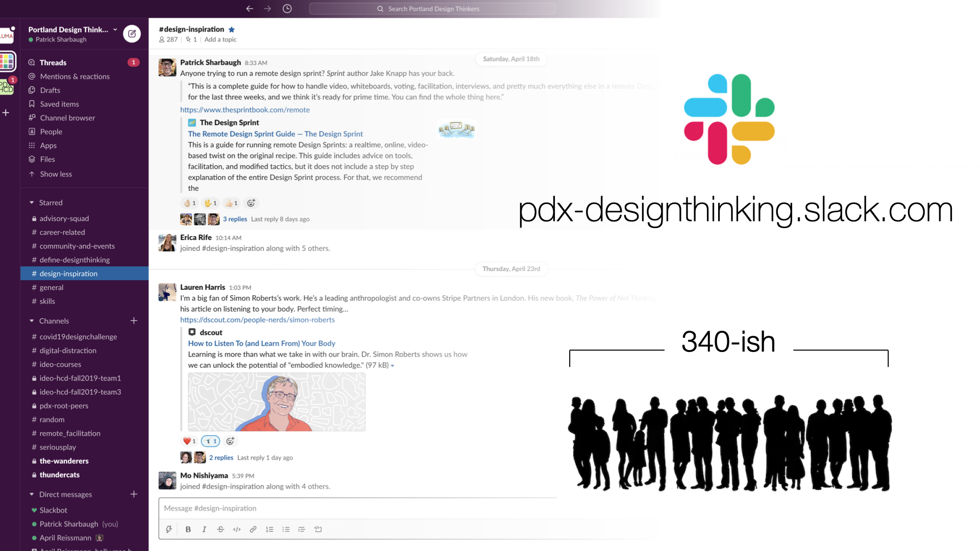Collapse the Starred section
Image resolution: width=980 pixels, height=551 pixels.
(32, 203)
